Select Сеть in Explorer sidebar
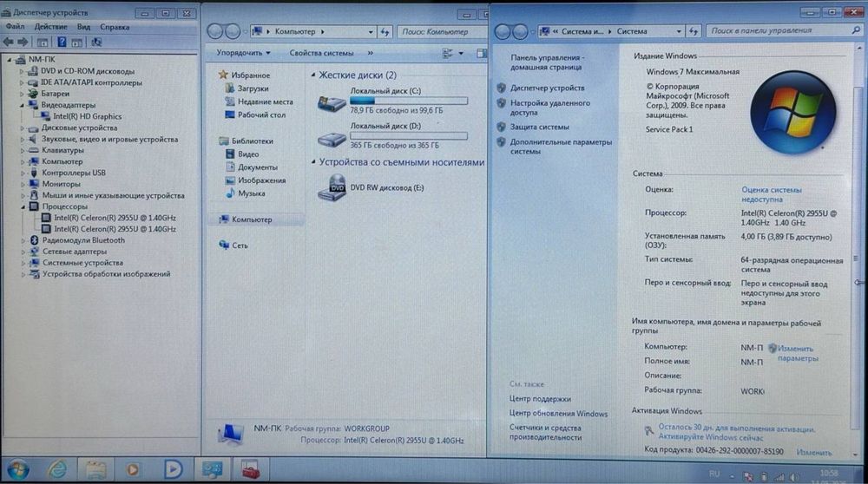This screenshot has height=484, width=868. pos(240,245)
